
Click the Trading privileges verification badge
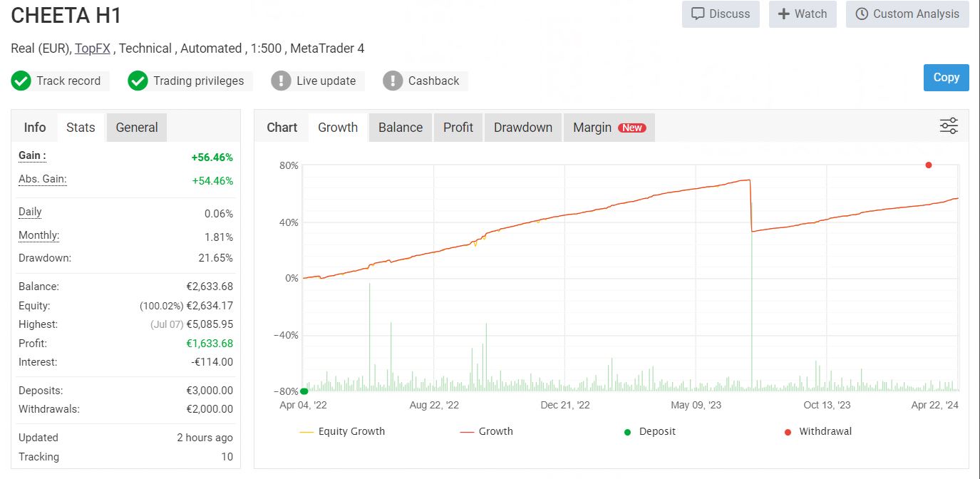pyautogui.click(x=137, y=81)
